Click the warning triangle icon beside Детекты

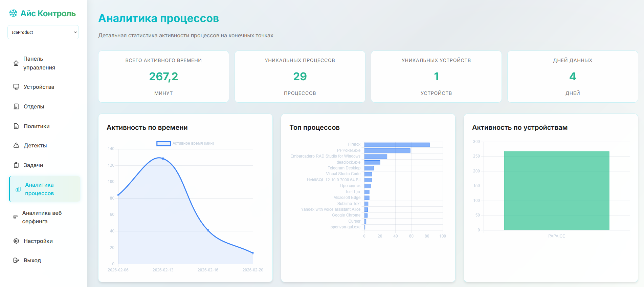point(16,145)
